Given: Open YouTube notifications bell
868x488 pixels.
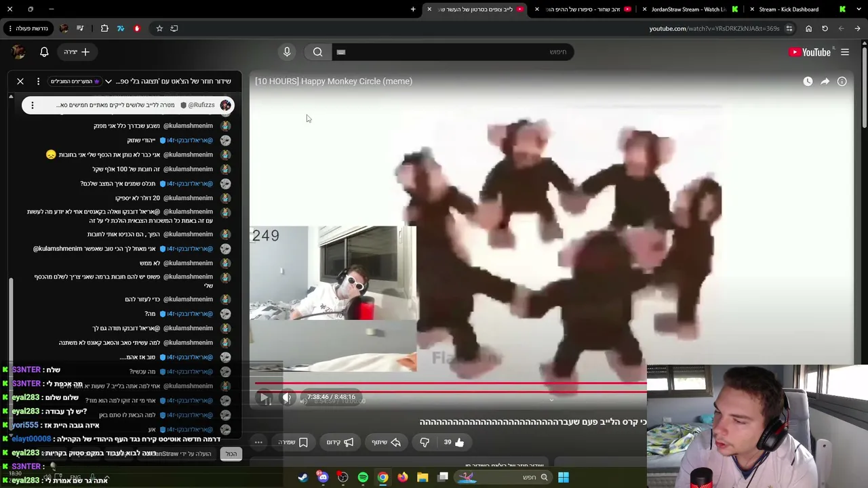Looking at the screenshot, I should click(44, 52).
